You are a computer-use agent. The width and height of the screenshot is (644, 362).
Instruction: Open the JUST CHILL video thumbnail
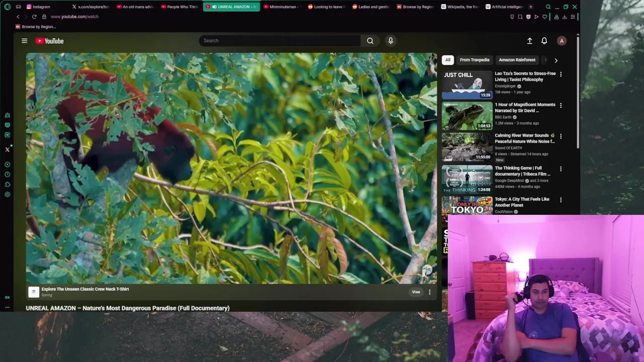pyautogui.click(x=467, y=84)
